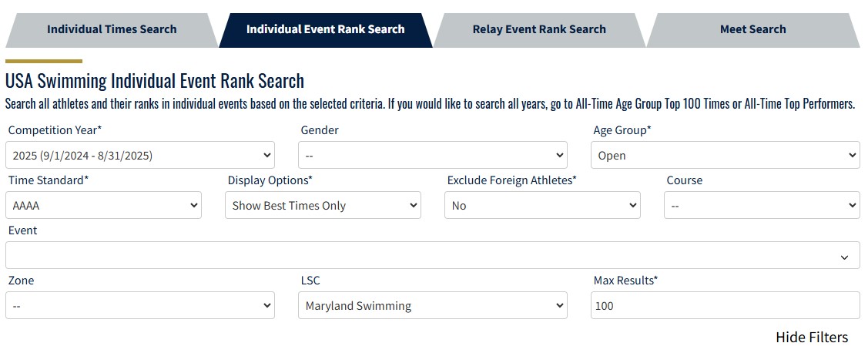This screenshot has height=353, width=868.
Task: Expand the Gender dropdown
Action: (432, 155)
